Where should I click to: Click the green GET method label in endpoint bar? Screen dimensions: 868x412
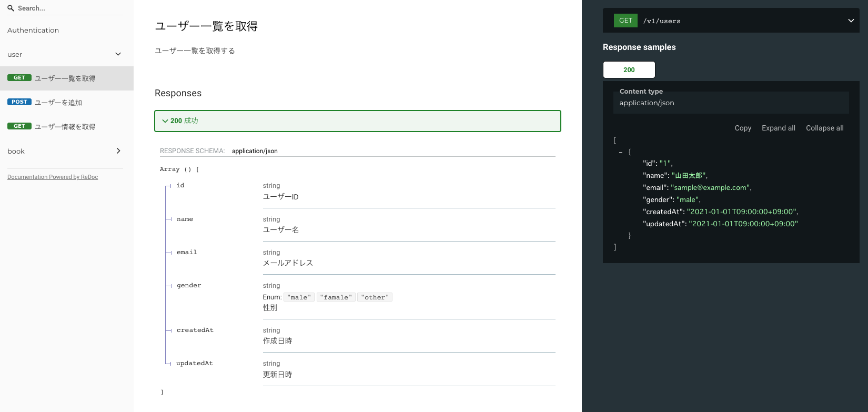(625, 21)
